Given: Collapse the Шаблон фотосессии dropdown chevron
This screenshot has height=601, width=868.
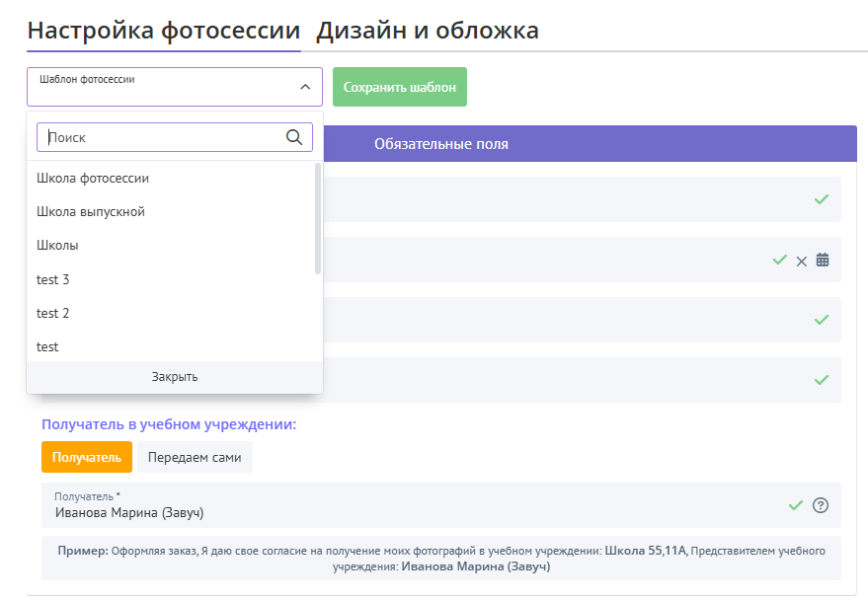Looking at the screenshot, I should pyautogui.click(x=304, y=87).
